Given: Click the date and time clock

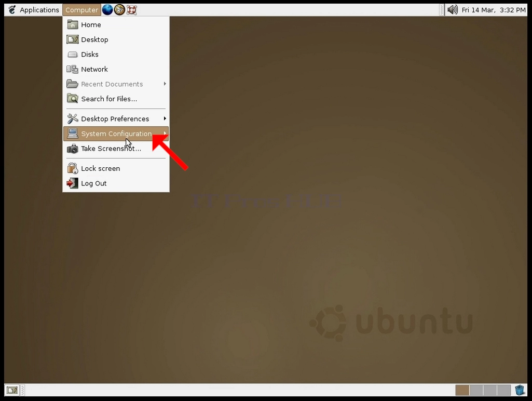Looking at the screenshot, I should pos(493,10).
